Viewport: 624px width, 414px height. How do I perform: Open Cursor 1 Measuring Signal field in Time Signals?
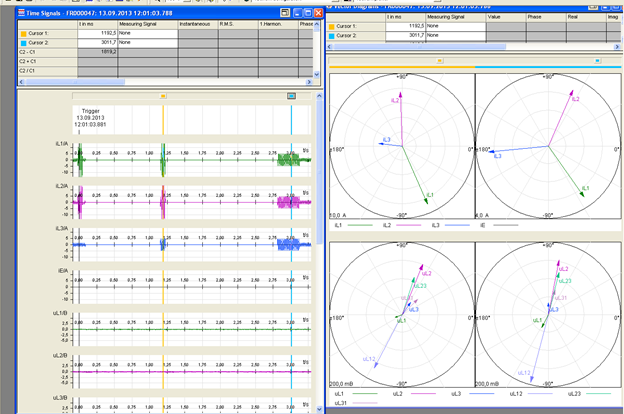coord(148,34)
